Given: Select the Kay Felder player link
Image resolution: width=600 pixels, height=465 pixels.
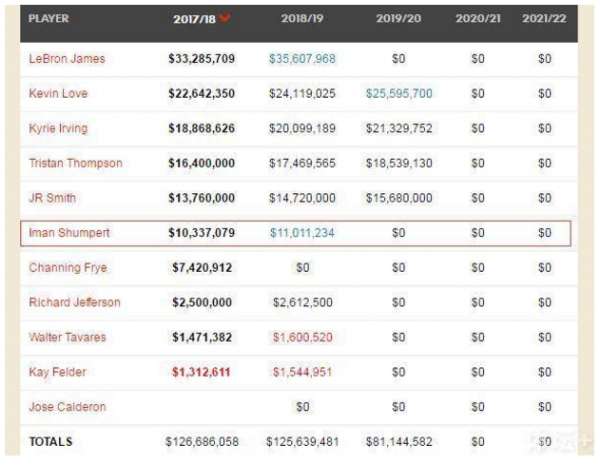Looking at the screenshot, I should [x=58, y=372].
